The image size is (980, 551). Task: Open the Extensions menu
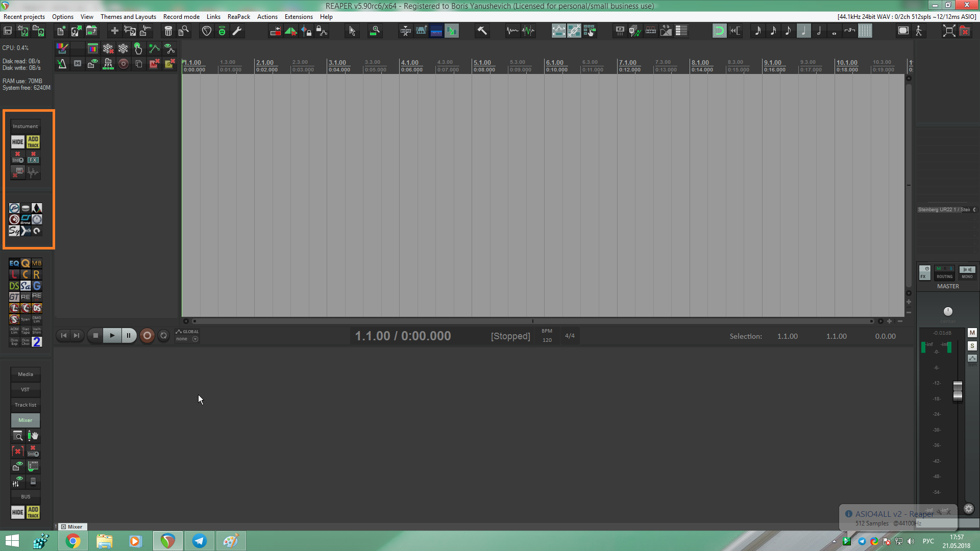[x=299, y=17]
